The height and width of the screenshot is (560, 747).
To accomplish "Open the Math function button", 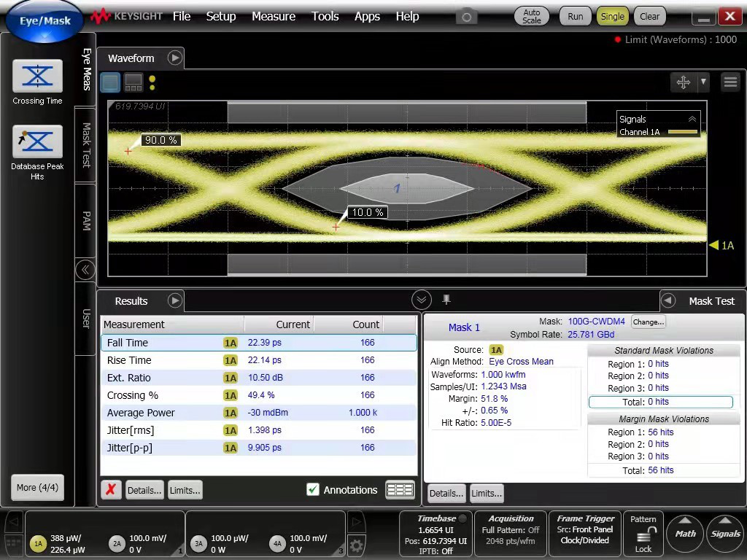I will (685, 534).
